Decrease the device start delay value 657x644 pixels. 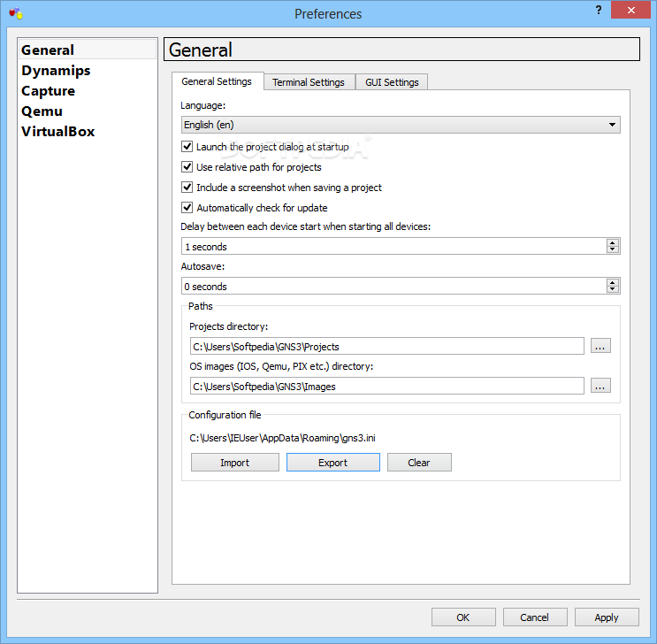coord(613,249)
